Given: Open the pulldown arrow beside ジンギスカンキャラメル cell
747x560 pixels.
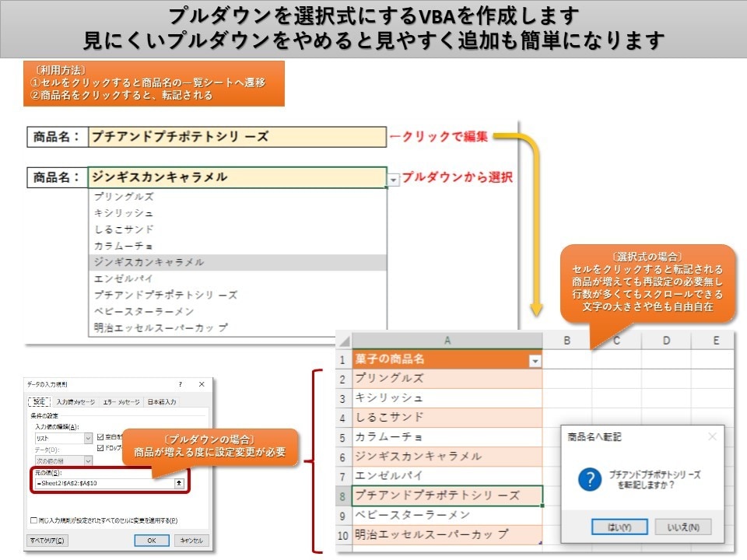Looking at the screenshot, I should point(393,180).
